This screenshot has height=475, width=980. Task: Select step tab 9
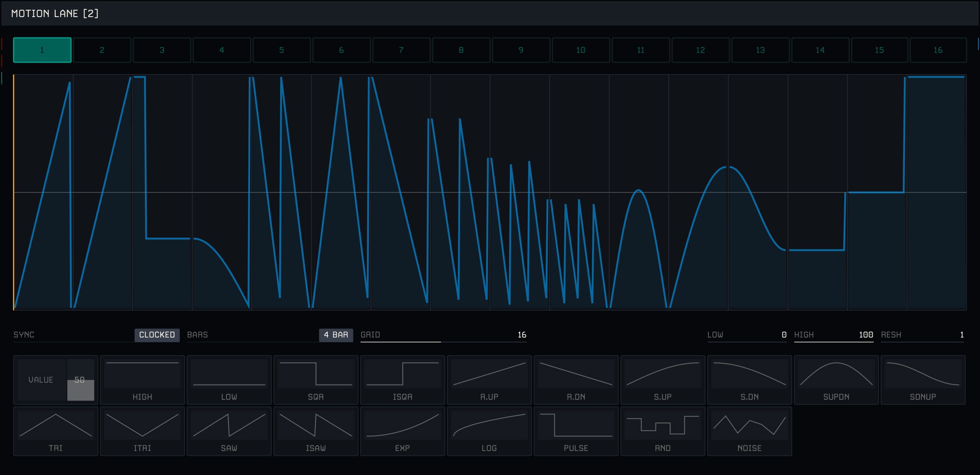[521, 50]
